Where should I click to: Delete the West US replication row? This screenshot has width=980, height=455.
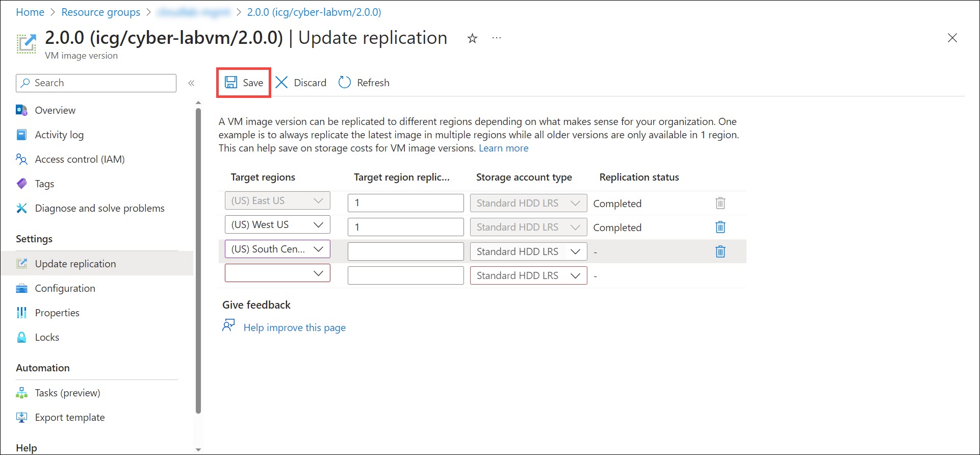pyautogui.click(x=720, y=227)
